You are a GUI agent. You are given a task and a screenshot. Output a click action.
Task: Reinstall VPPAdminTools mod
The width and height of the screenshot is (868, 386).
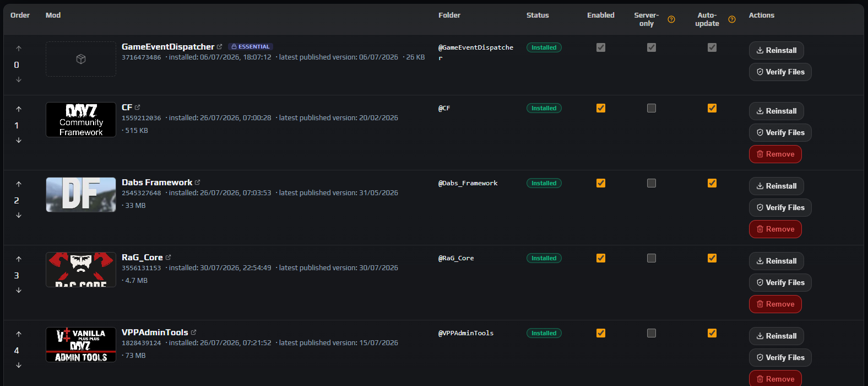coord(777,336)
